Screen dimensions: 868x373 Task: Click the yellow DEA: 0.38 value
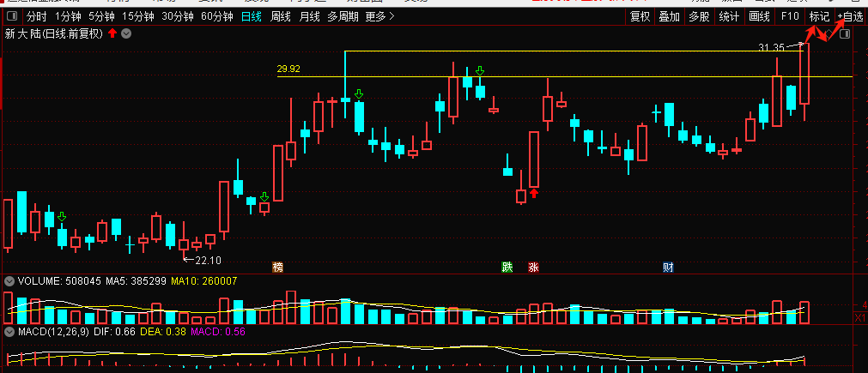[163, 332]
